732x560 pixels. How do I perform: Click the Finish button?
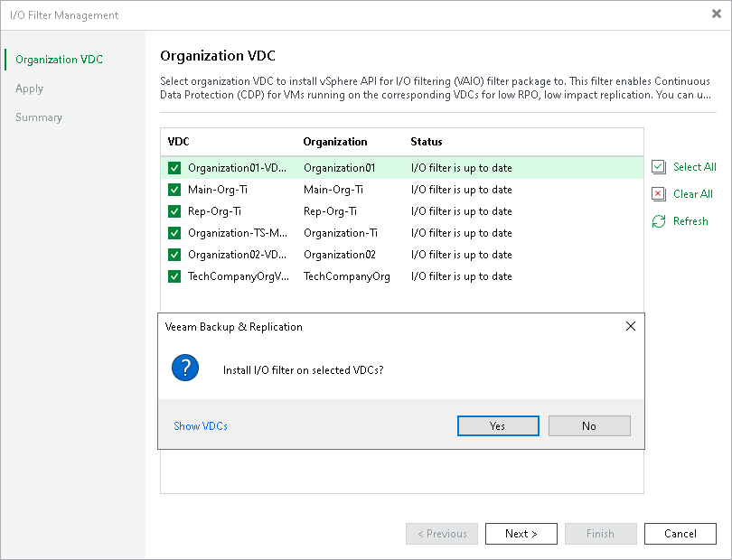point(600,534)
